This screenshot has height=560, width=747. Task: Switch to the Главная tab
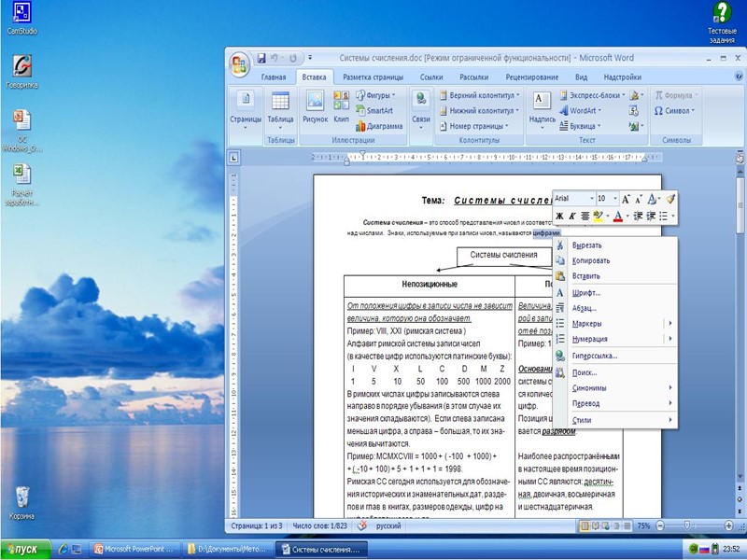click(x=274, y=77)
